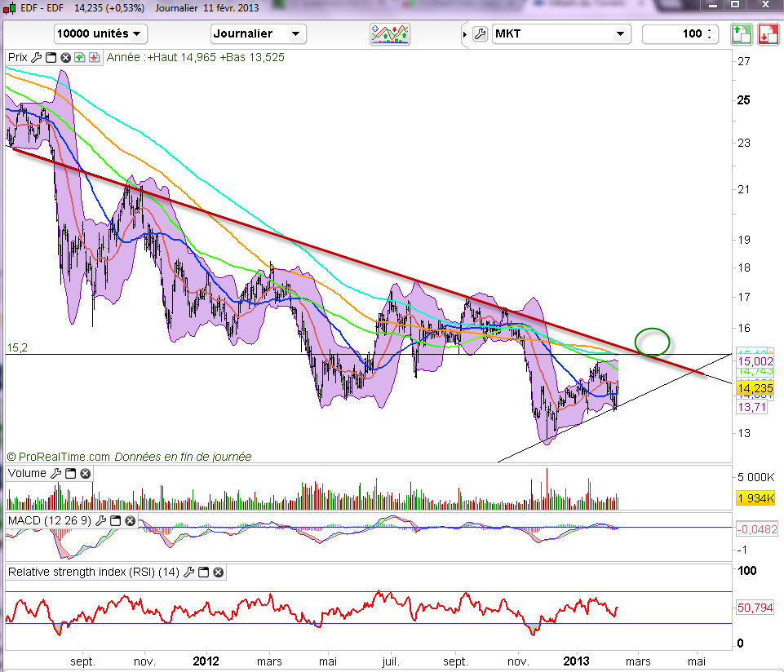Expand the small arrow left of order wrench
This screenshot has width=784, height=672.
click(x=465, y=34)
